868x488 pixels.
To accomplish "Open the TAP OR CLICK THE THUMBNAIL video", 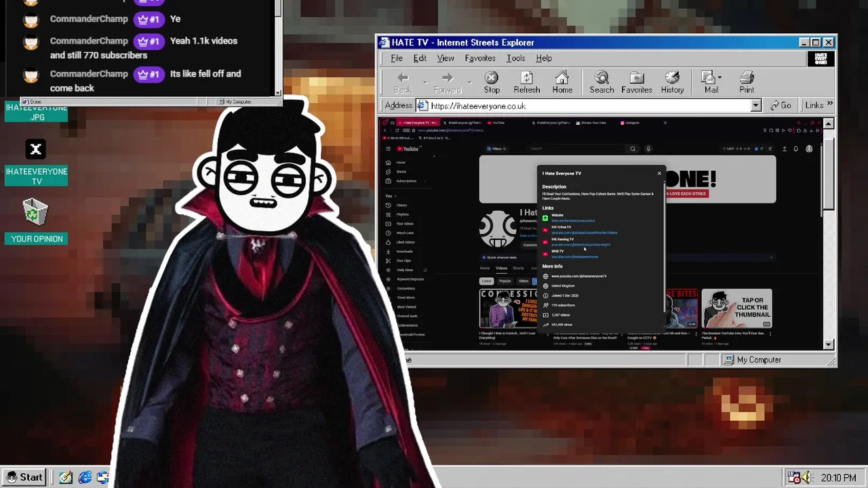I will coord(736,308).
